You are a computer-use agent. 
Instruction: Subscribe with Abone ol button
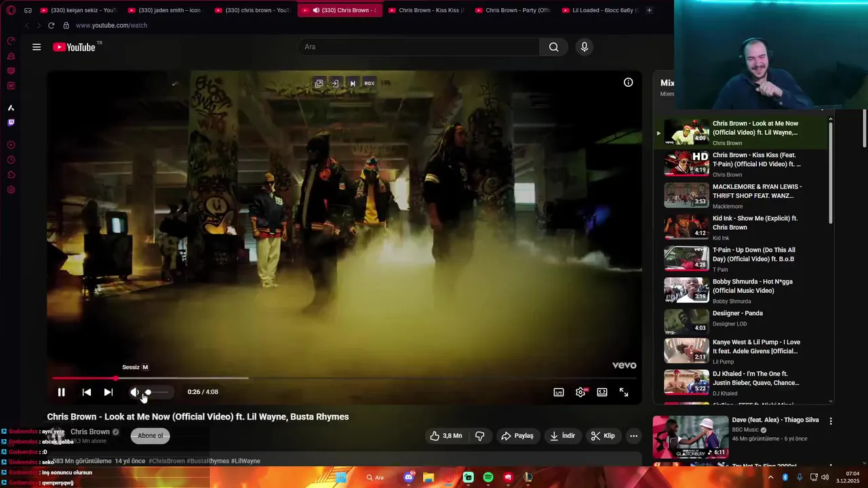tap(151, 436)
